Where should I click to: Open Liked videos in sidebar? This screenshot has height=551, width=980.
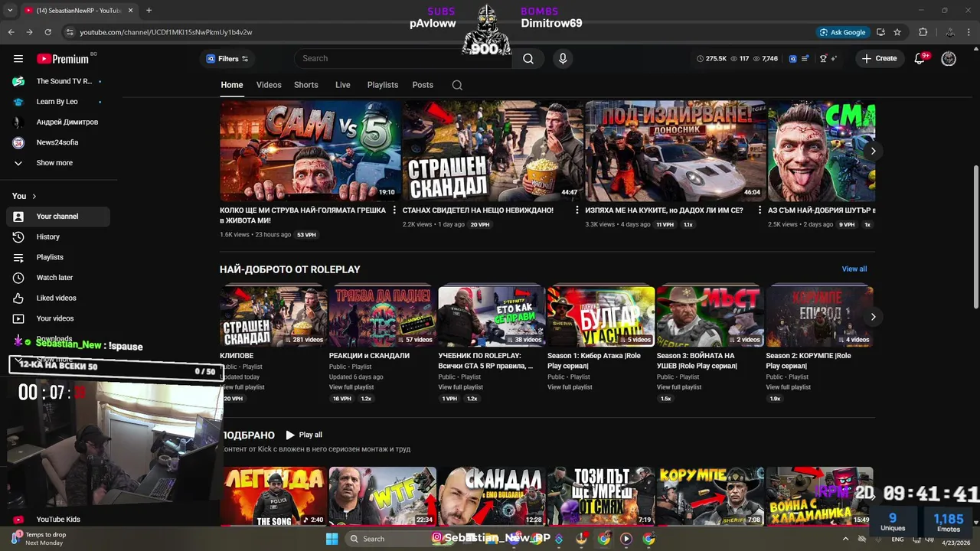coord(56,298)
